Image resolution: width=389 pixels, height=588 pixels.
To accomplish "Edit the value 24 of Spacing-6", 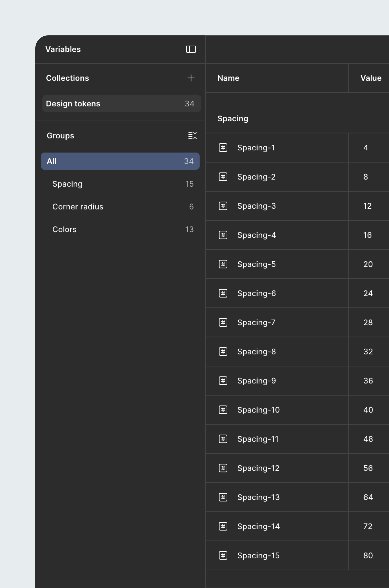I will 368,293.
